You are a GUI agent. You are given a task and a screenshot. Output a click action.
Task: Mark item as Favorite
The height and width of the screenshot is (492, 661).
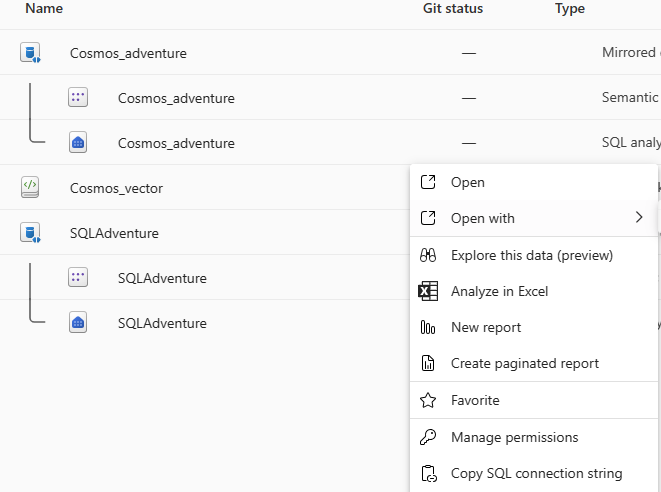click(534, 400)
